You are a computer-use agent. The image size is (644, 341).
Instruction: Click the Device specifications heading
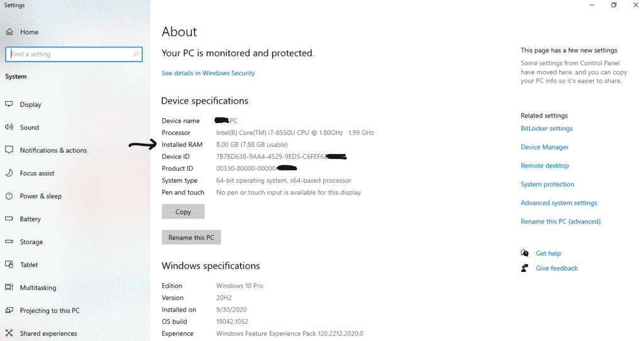tap(204, 101)
